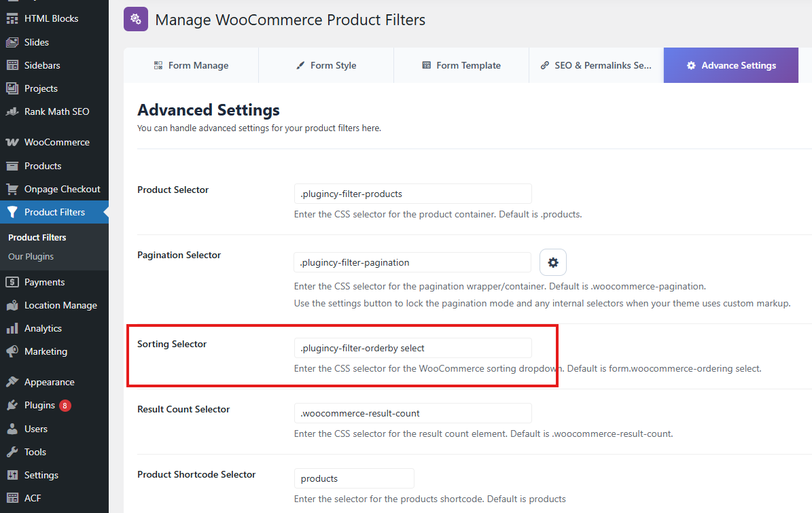Focus the Pagination Selector input field
Screen dimensions: 812x513
pyautogui.click(x=412, y=262)
